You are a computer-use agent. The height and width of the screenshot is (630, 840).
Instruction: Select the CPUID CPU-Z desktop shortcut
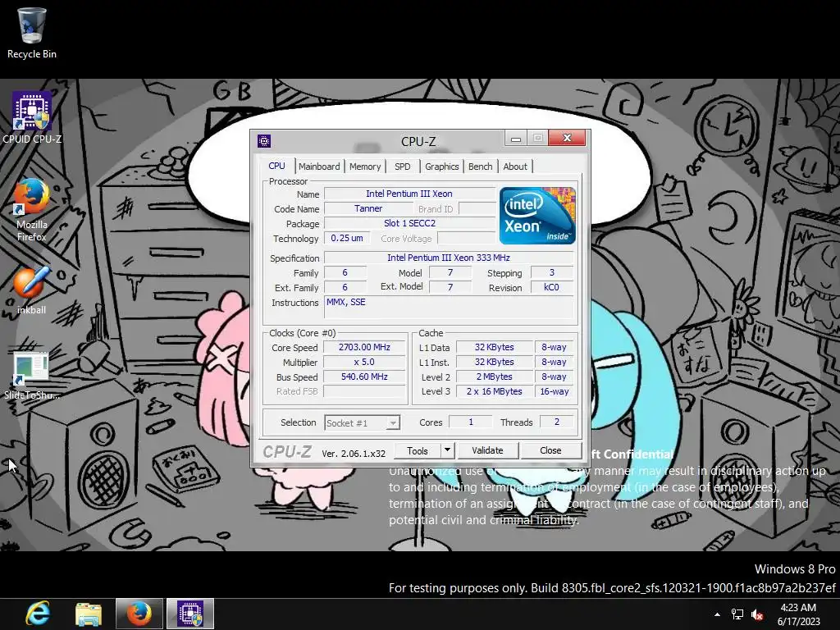click(32, 118)
